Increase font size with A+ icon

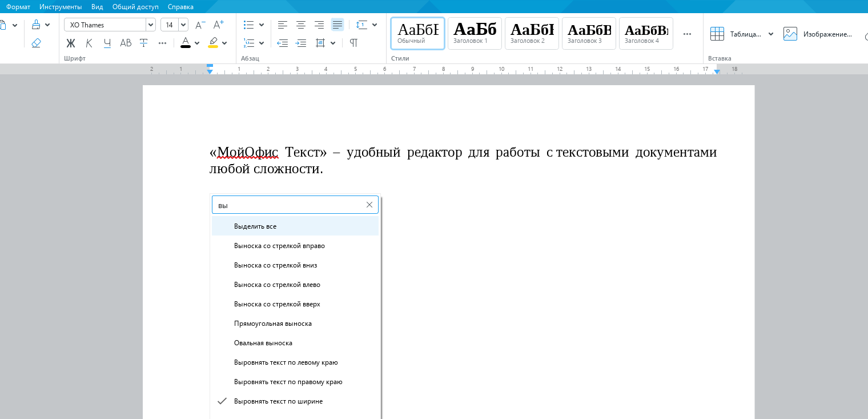tap(218, 25)
